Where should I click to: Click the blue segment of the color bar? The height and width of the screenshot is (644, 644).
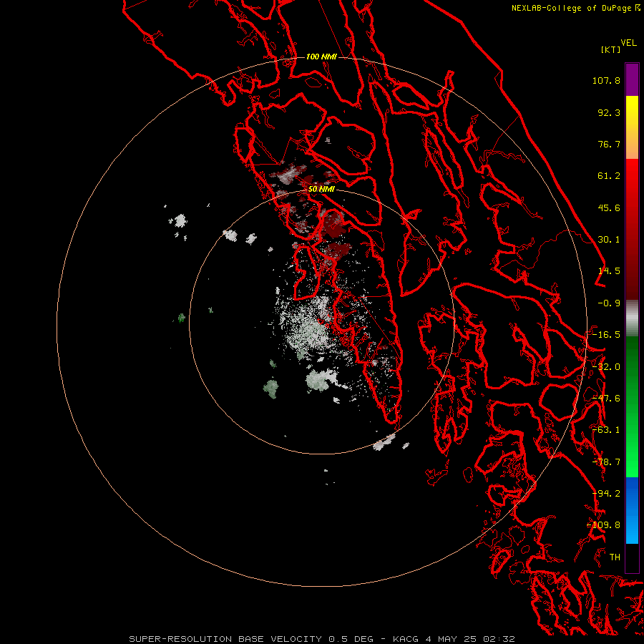[632, 510]
